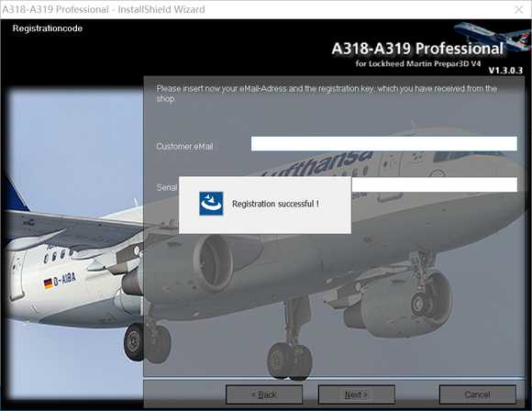Click the 'Registrationcode' heading text

pos(48,28)
